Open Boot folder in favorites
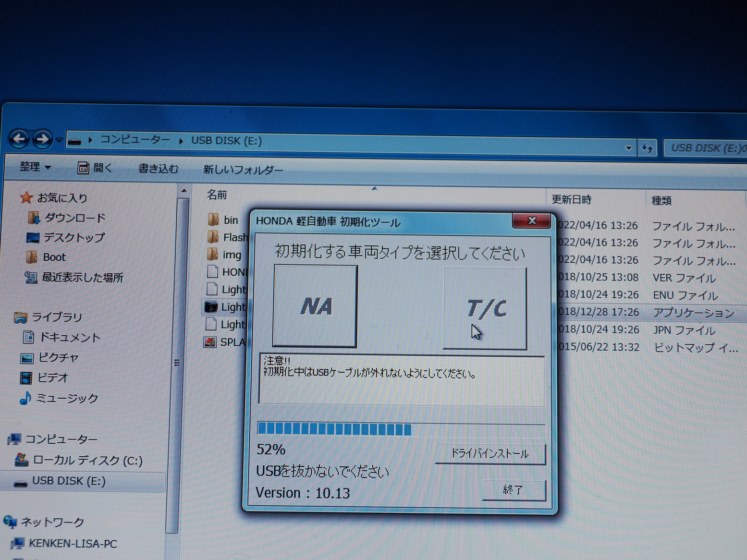747x560 pixels. point(46,257)
